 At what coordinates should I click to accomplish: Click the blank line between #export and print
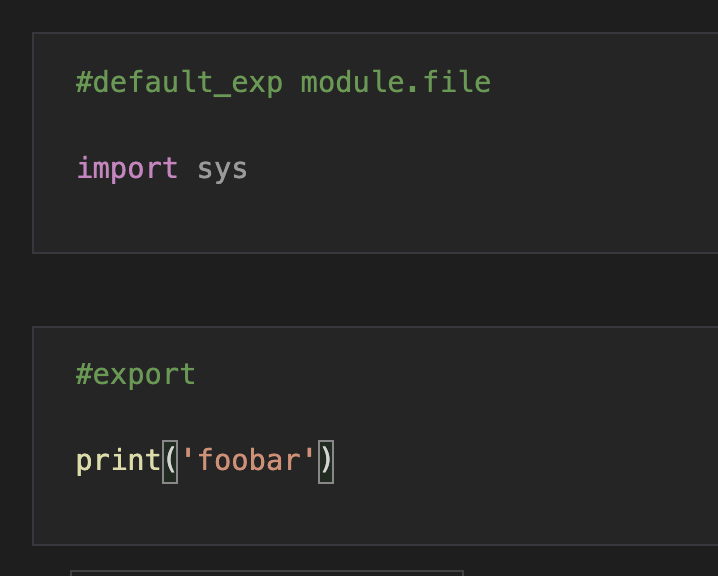click(x=375, y=418)
